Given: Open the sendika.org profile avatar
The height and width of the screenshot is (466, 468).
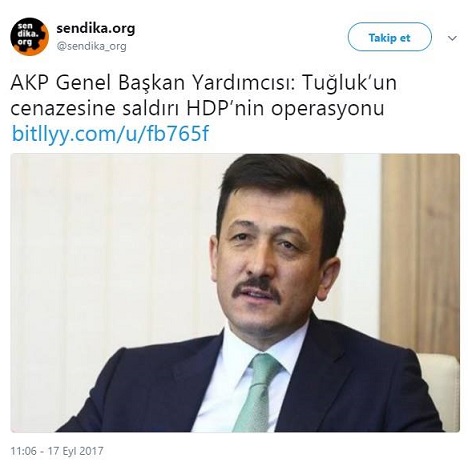Looking at the screenshot, I should [x=29, y=36].
